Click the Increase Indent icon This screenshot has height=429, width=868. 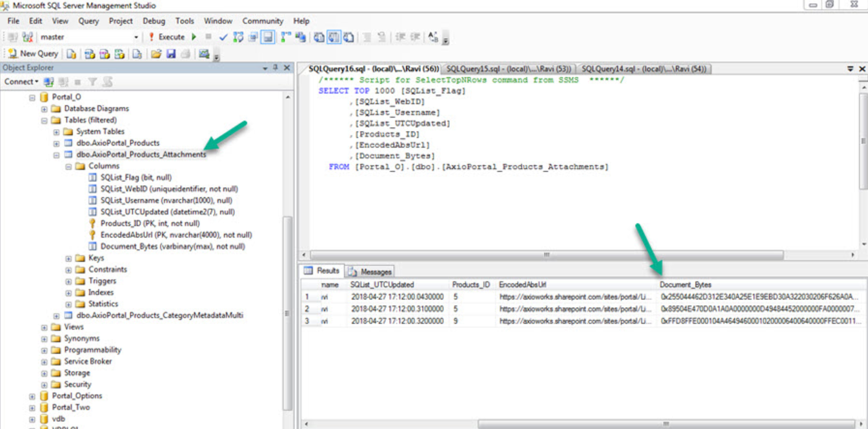[416, 37]
